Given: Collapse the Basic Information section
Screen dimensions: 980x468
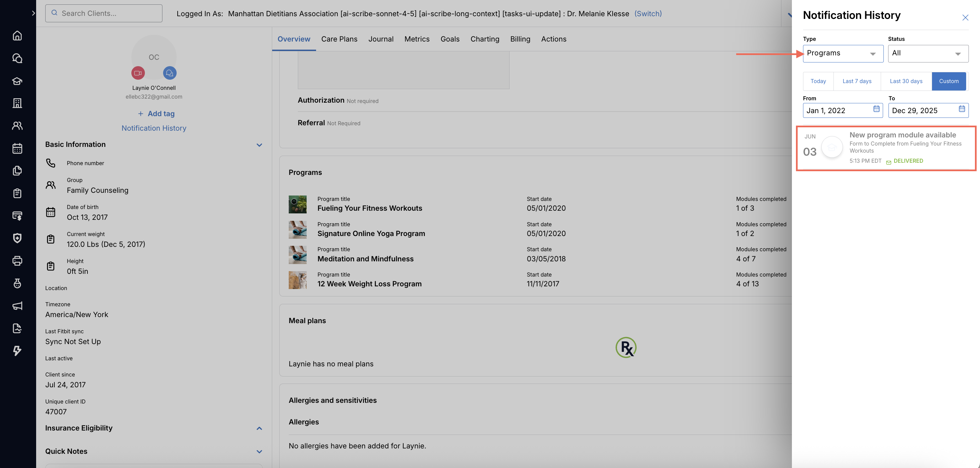Looking at the screenshot, I should click(x=259, y=145).
